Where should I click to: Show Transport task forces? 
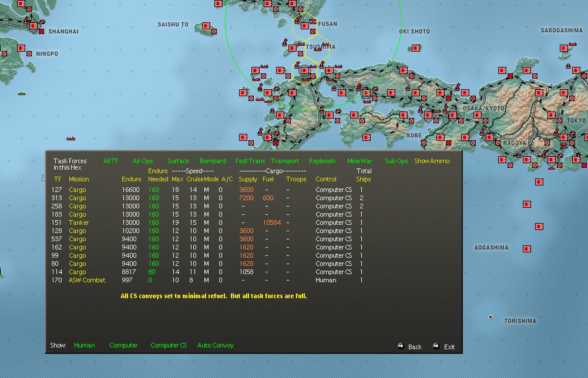285,161
